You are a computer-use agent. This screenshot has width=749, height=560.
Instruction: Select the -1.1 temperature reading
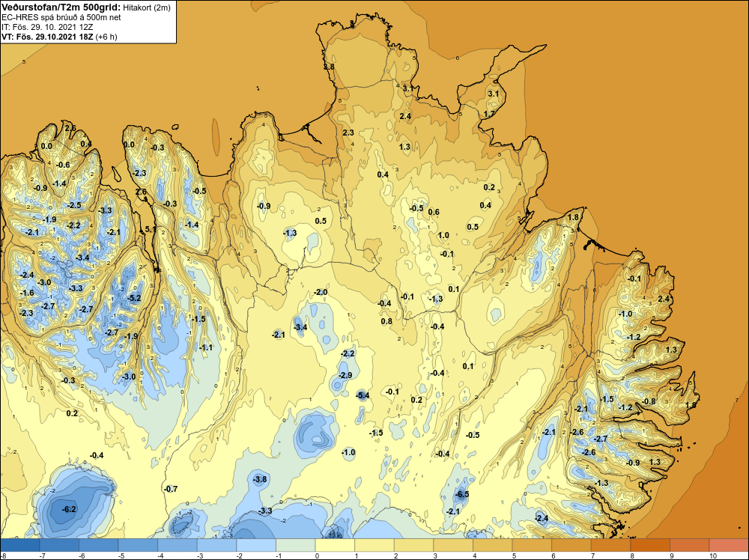[206, 347]
